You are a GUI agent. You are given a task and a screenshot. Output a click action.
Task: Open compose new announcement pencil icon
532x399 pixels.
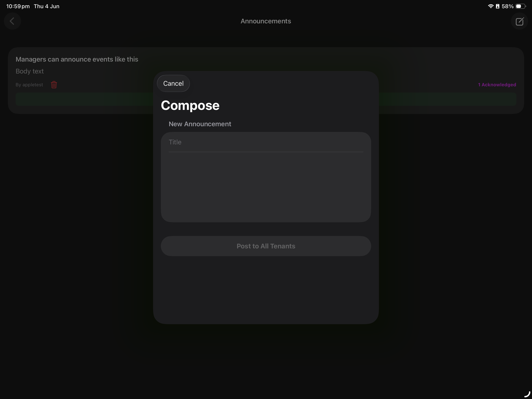click(520, 21)
